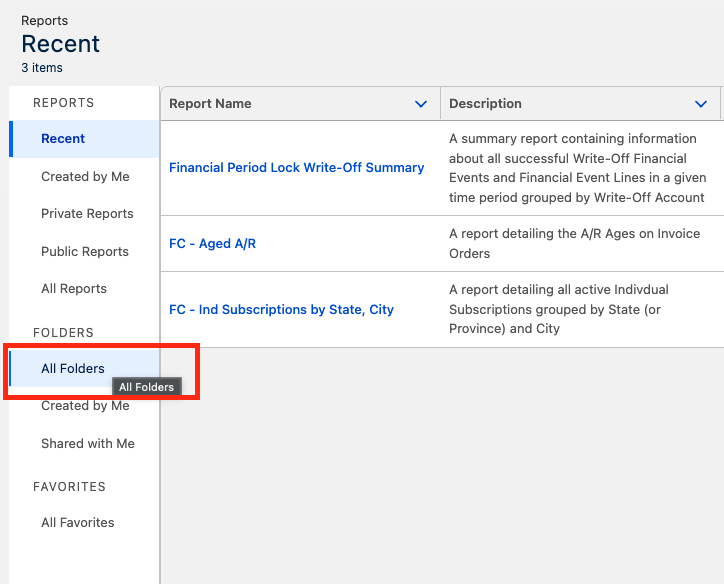Click the FOLDERS section heading
724x584 pixels.
click(63, 332)
